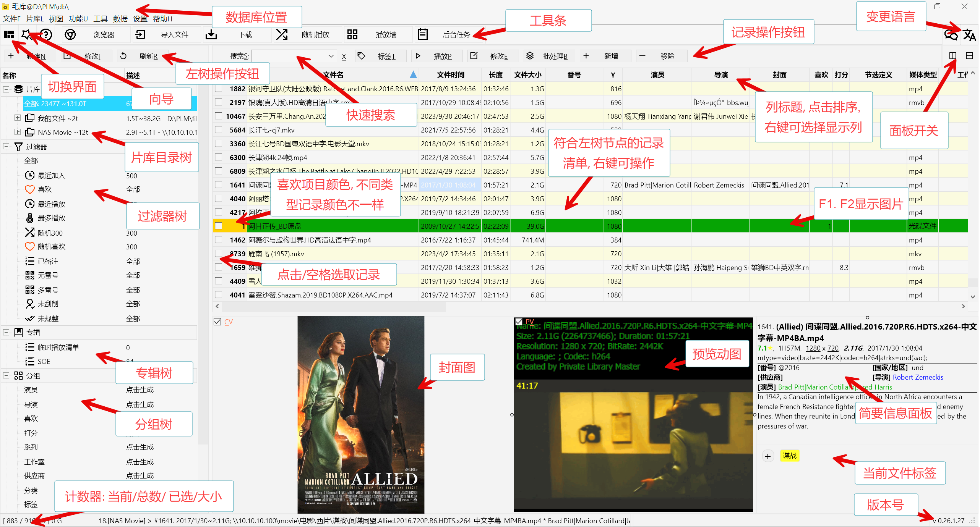This screenshot has height=527, width=980.
Task: Click the download toolbar icon
Action: (x=211, y=35)
